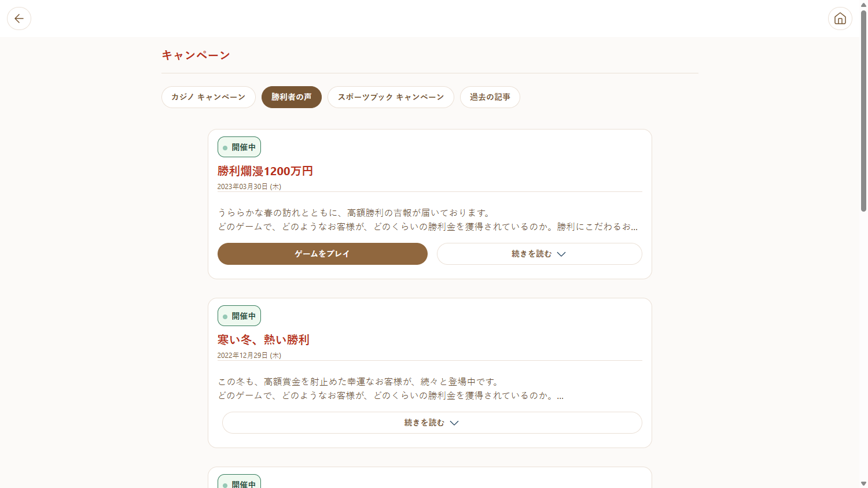This screenshot has width=868, height=488.
Task: Click the ゲームをプレイ button
Action: point(322,254)
